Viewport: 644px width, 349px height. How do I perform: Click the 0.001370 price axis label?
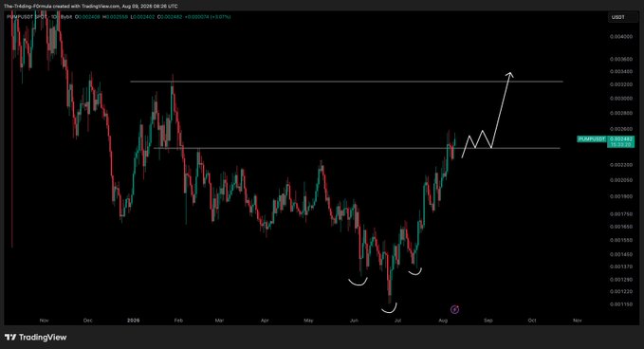coord(621,266)
